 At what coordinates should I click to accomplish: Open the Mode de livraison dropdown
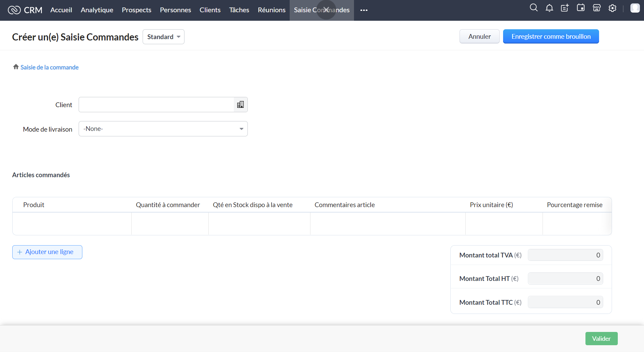pos(163,129)
